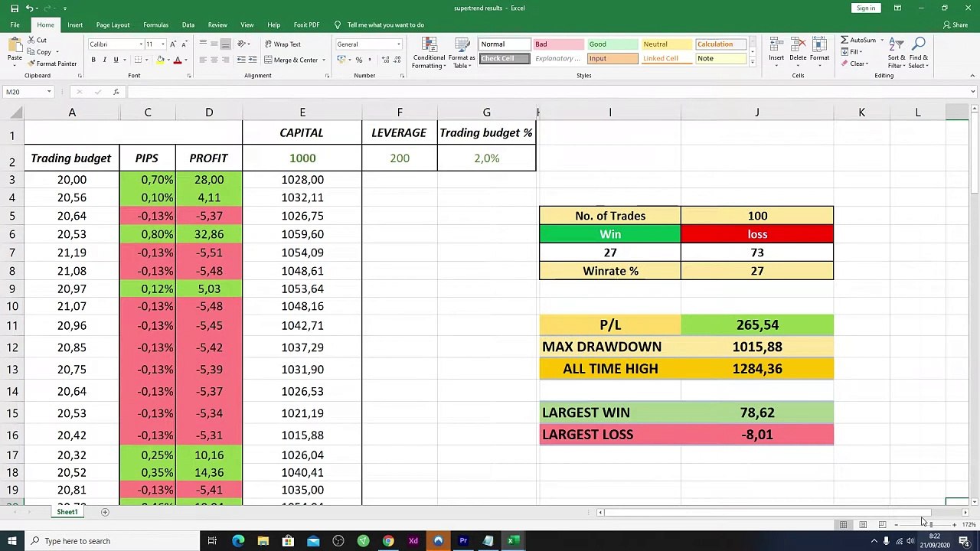Toggle Underline formatting
980x551 pixels.
click(x=116, y=60)
